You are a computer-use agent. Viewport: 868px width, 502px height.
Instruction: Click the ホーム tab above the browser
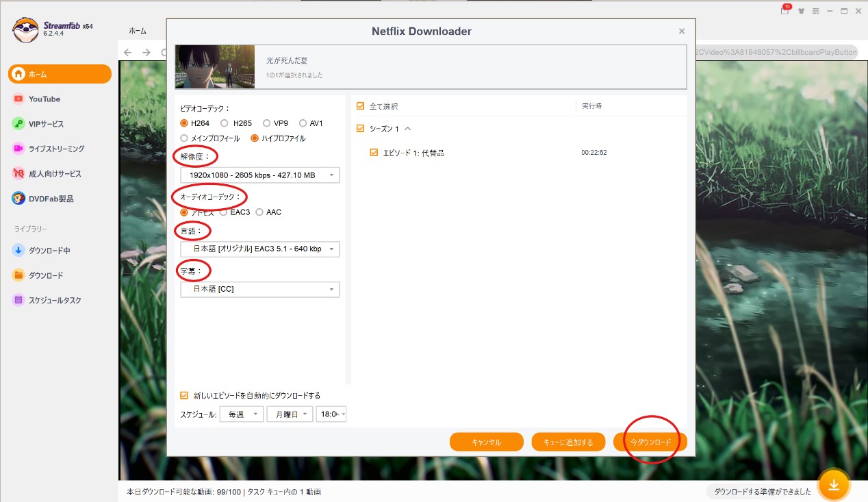(x=138, y=31)
